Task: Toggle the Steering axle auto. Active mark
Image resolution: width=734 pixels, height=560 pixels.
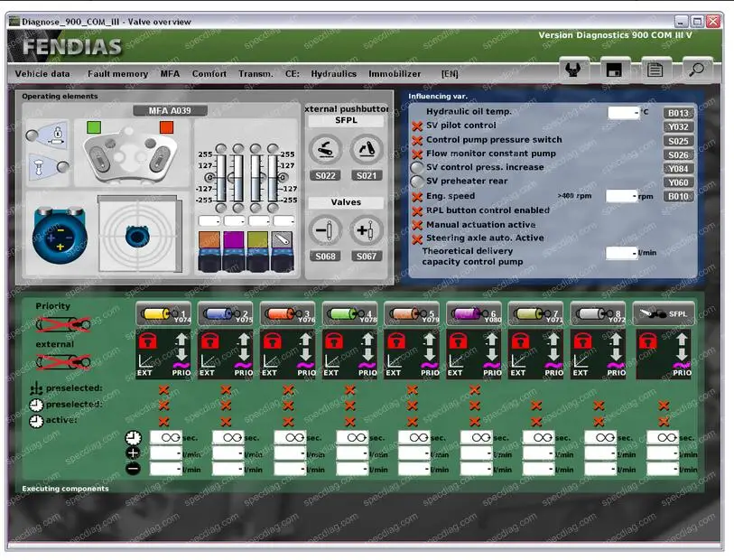Action: pos(417,239)
